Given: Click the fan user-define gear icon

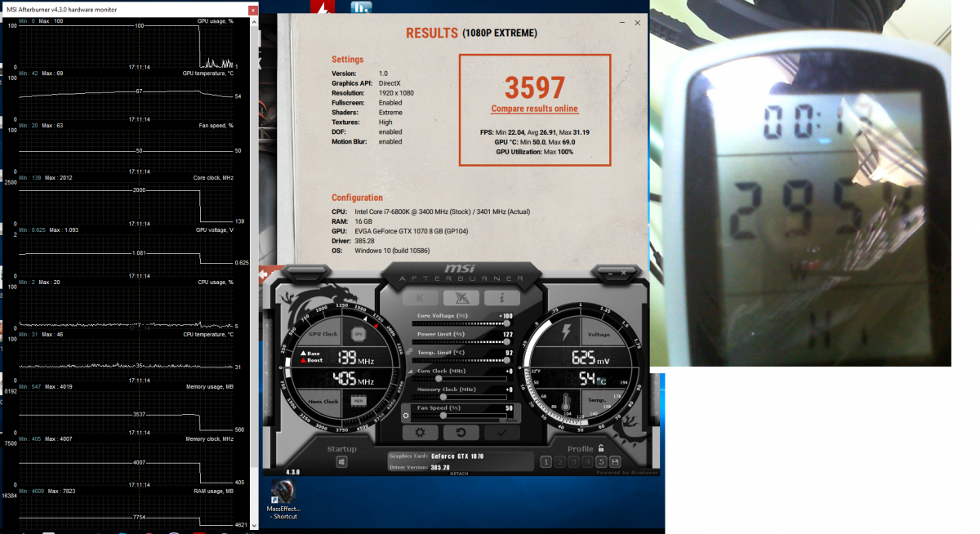Looking at the screenshot, I should pos(406,416).
